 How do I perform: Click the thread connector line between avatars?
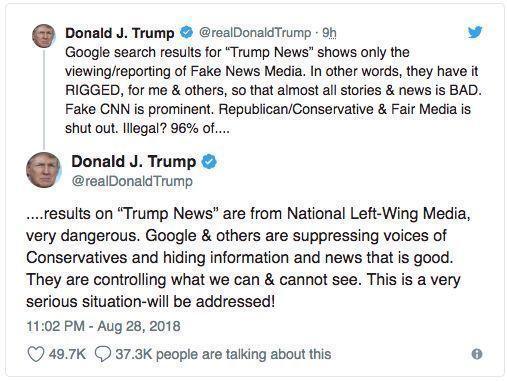click(44, 100)
